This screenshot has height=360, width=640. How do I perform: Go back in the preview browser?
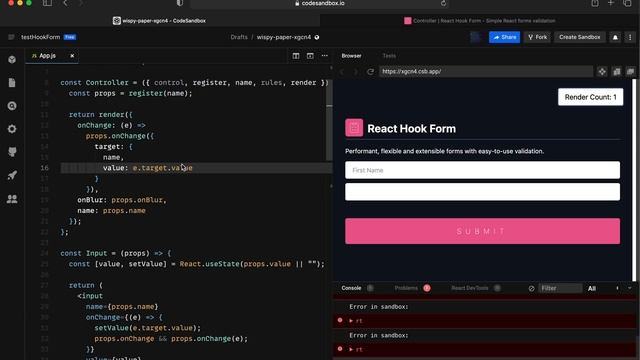342,71
